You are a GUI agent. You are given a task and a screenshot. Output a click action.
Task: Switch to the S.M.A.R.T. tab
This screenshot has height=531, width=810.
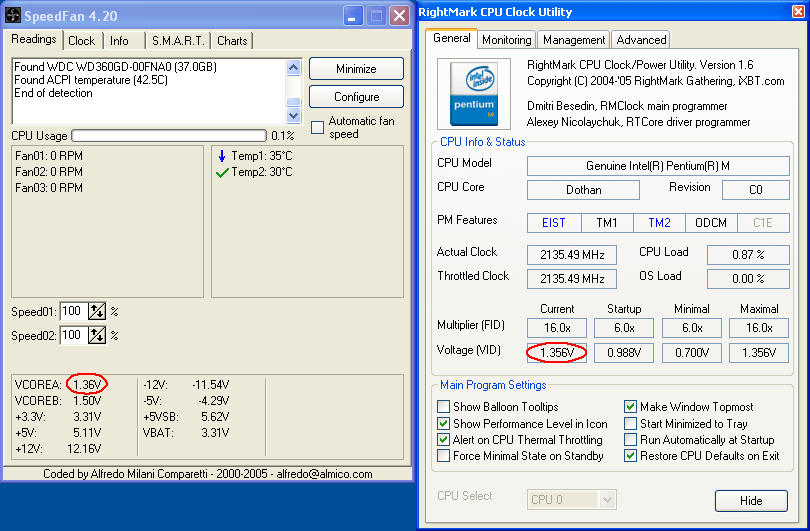pos(178,41)
